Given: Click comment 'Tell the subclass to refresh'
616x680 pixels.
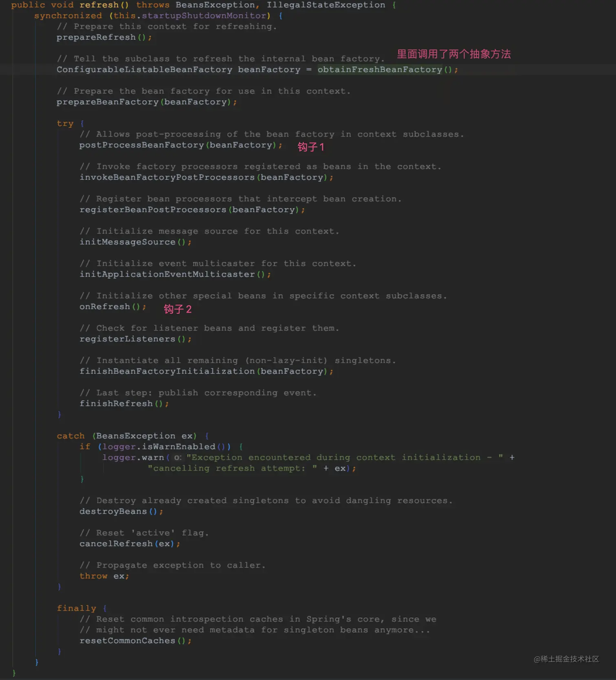Looking at the screenshot, I should 220,59.
